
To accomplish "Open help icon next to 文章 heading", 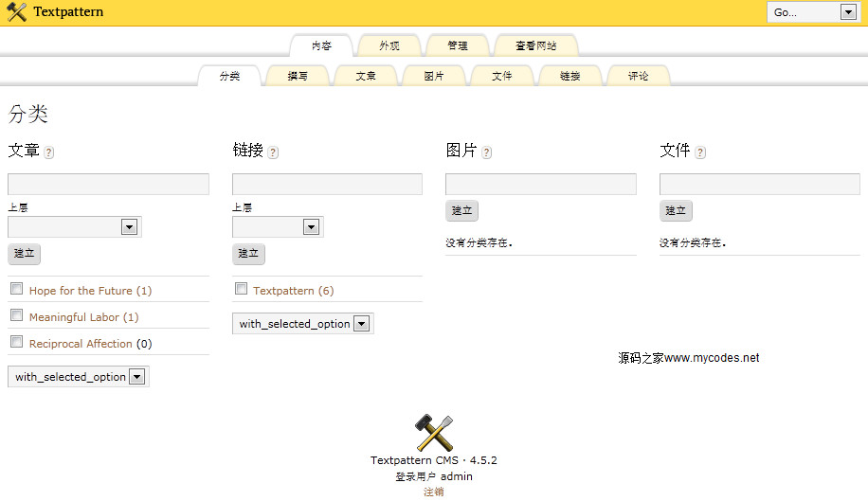I will pos(48,152).
